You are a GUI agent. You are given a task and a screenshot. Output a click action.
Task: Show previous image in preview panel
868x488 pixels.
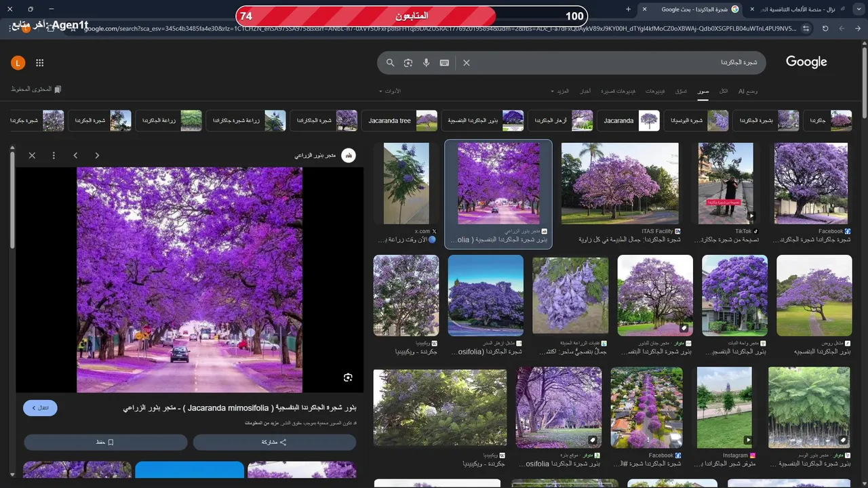pos(97,155)
